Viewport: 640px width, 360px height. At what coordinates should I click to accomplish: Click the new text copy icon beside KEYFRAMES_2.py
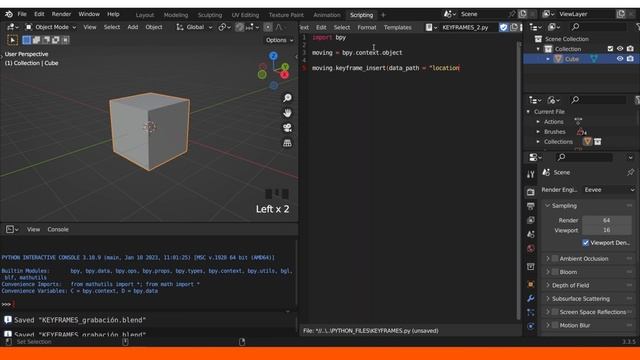coord(514,27)
